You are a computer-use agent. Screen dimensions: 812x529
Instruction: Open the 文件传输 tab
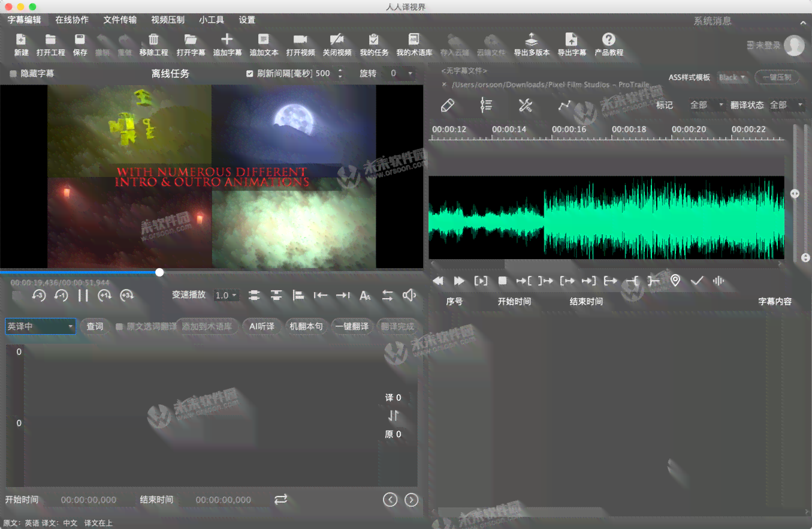pyautogui.click(x=120, y=20)
